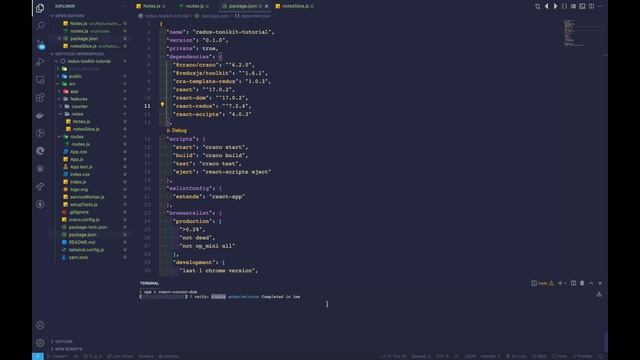Viewport: 640px width, 360px height.
Task: Expand the app folder
Action: click(74, 91)
